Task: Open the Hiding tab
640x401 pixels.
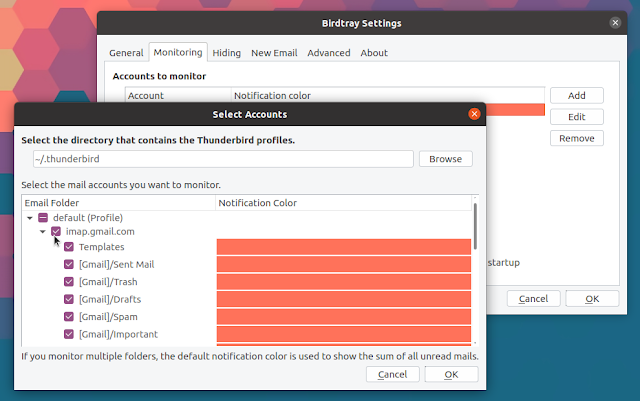Action: click(x=226, y=52)
